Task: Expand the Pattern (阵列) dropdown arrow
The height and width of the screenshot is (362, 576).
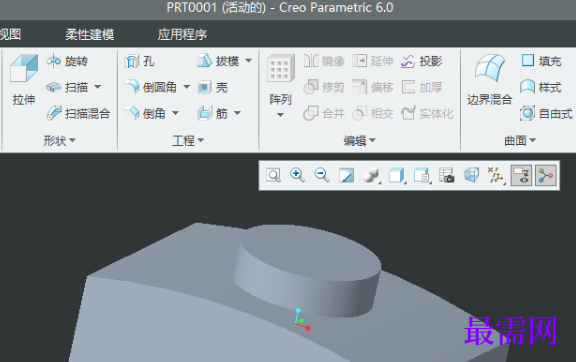Action: click(x=280, y=115)
